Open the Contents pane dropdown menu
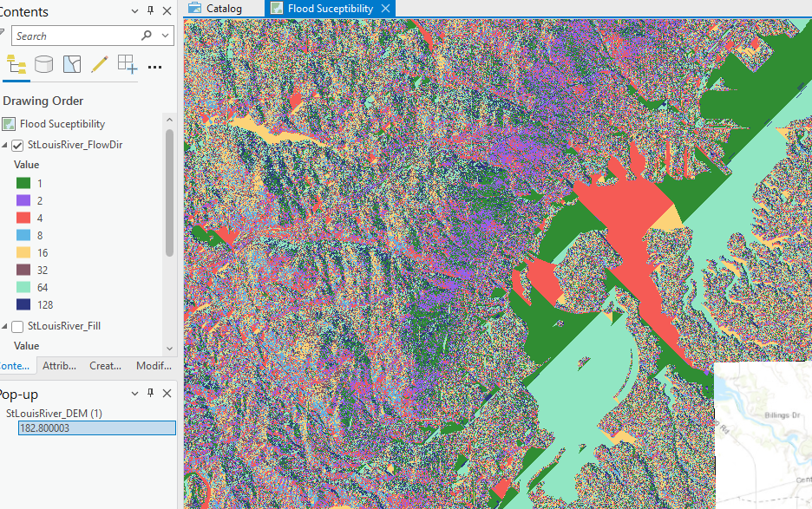The height and width of the screenshot is (509, 812). pos(134,11)
